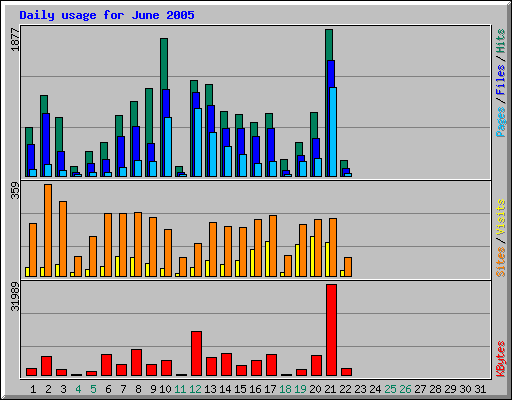Click green weekend day 25 label
This screenshot has width=512, height=400.
coord(390,389)
